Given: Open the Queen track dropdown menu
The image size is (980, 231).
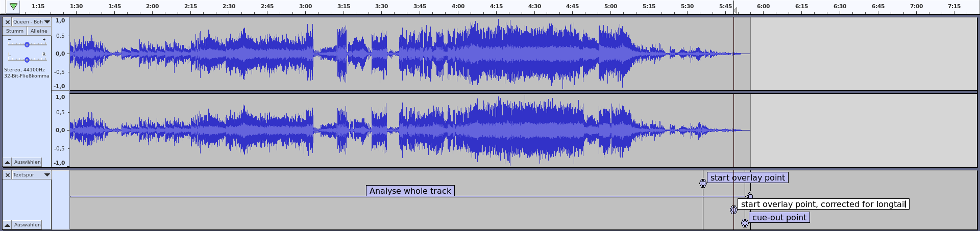Looking at the screenshot, I should (x=47, y=22).
